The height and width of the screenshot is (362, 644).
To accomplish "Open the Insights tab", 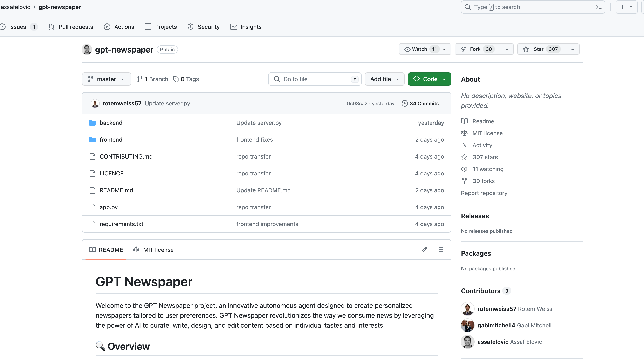I will [246, 27].
